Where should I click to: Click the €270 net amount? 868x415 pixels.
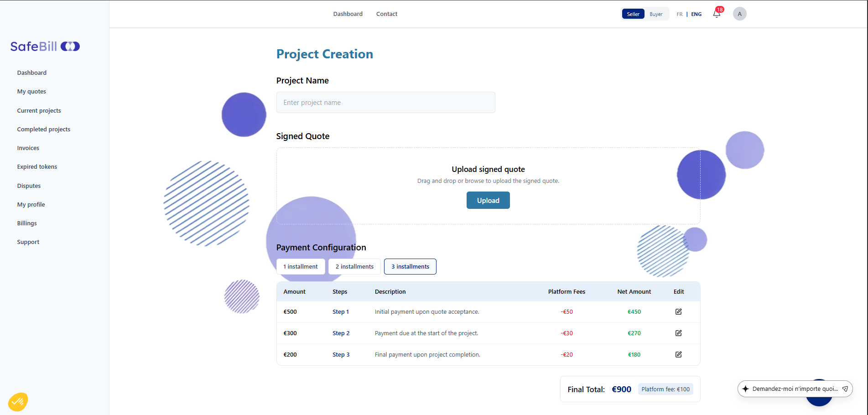(x=634, y=333)
